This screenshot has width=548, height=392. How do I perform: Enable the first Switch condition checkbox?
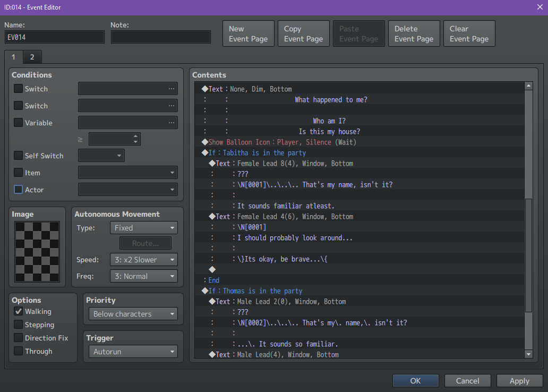tap(18, 89)
